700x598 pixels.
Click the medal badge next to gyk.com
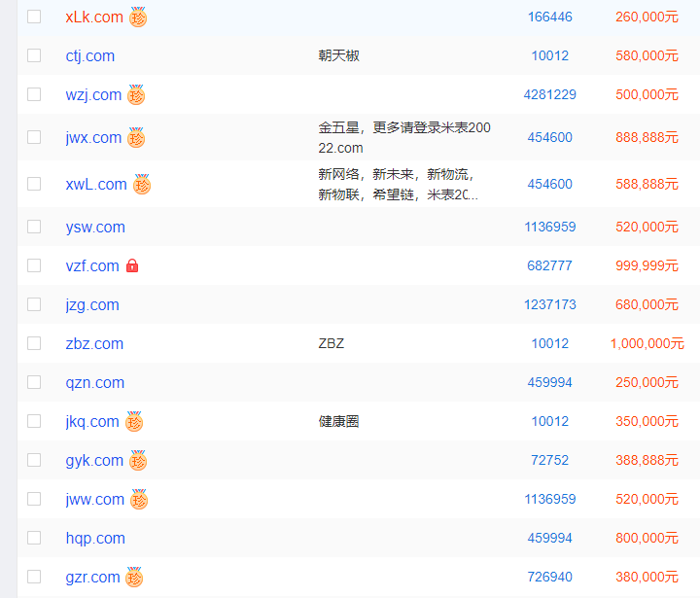click(138, 460)
